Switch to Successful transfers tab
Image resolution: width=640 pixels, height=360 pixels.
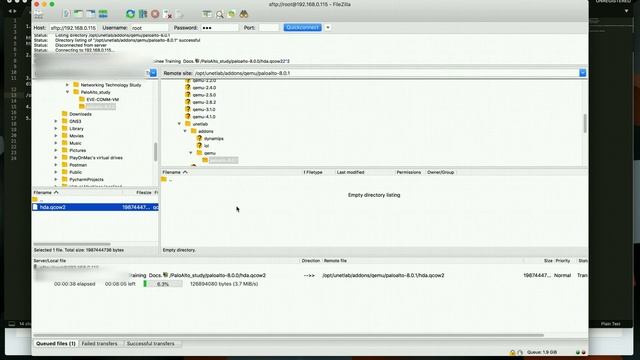[x=150, y=344]
